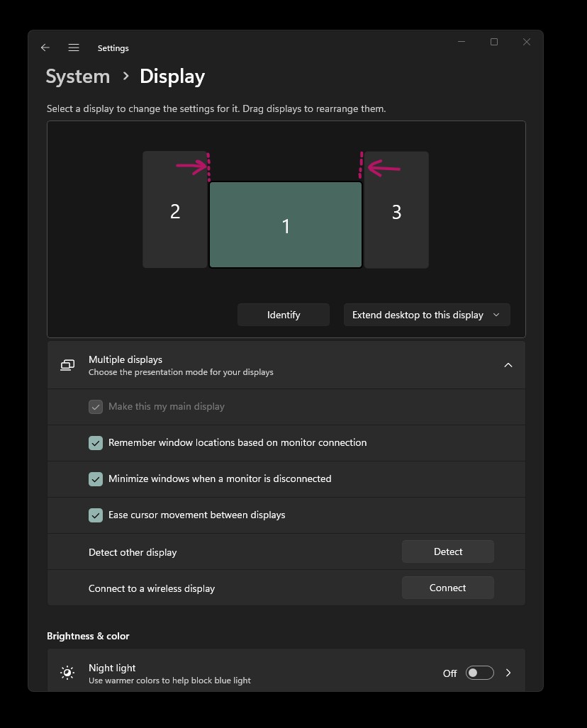Collapse the Multiple displays section chevron
587x728 pixels.
point(508,365)
